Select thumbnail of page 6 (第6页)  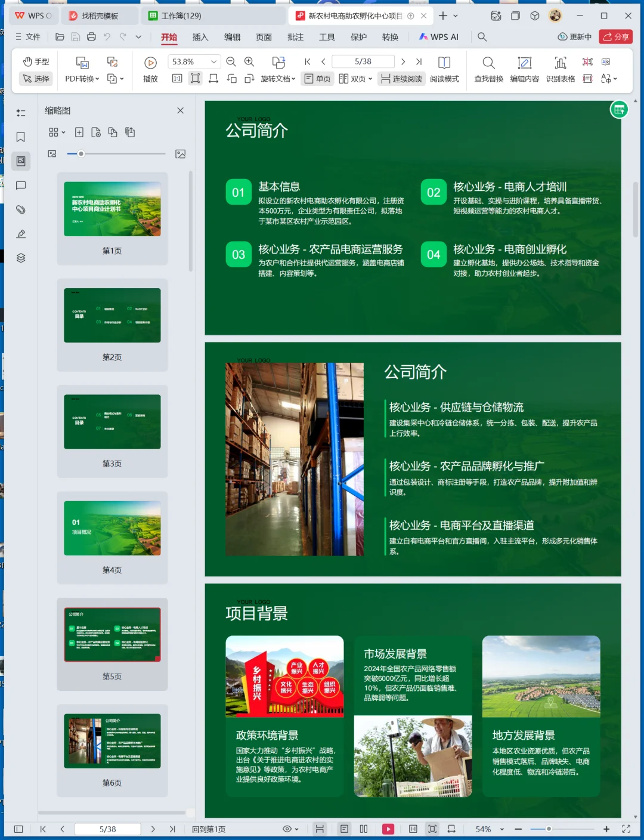[x=112, y=750]
